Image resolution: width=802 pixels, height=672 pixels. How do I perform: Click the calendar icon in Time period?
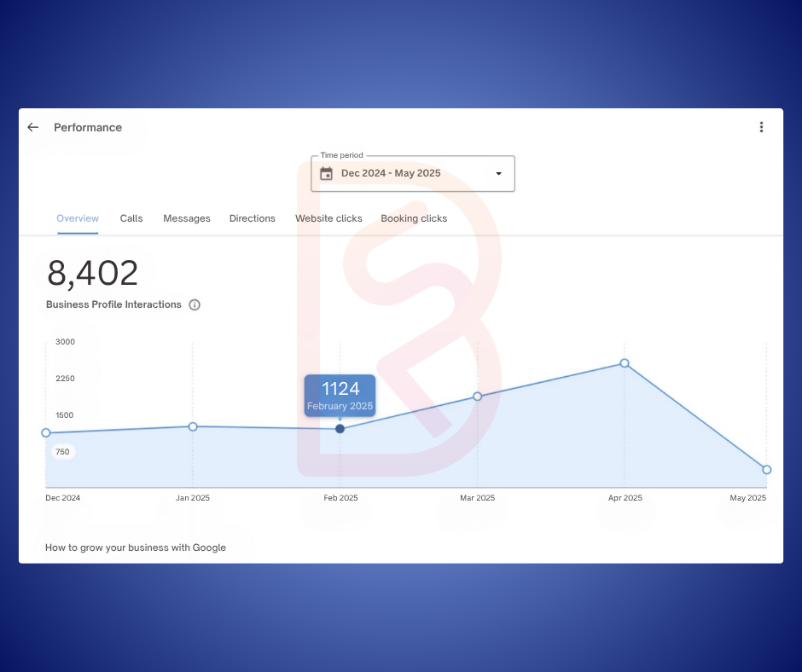(x=326, y=174)
